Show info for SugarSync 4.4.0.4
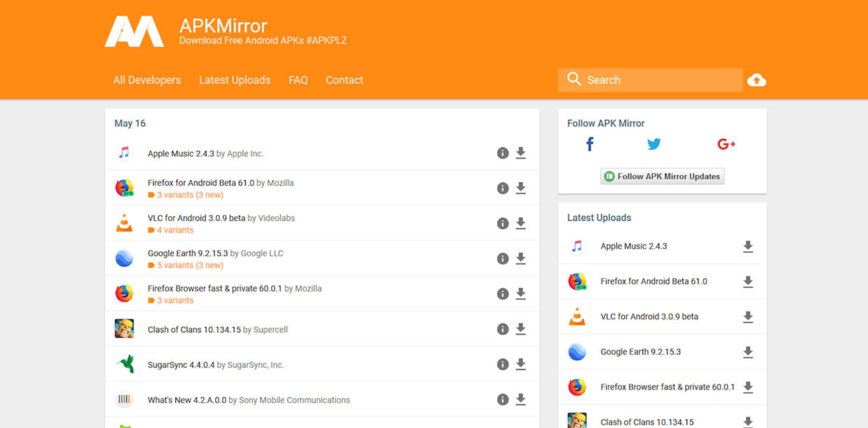The width and height of the screenshot is (868, 428). point(503,364)
